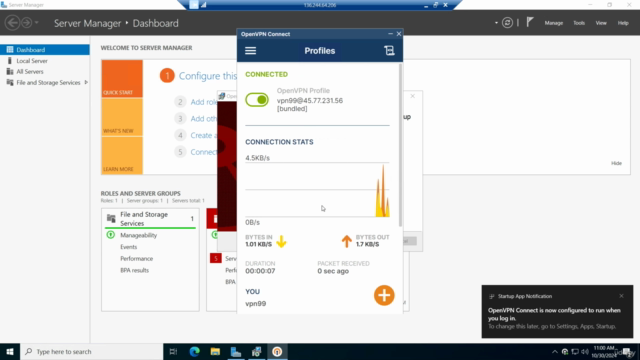Open the View menu
The height and width of the screenshot is (360, 640).
[601, 23]
